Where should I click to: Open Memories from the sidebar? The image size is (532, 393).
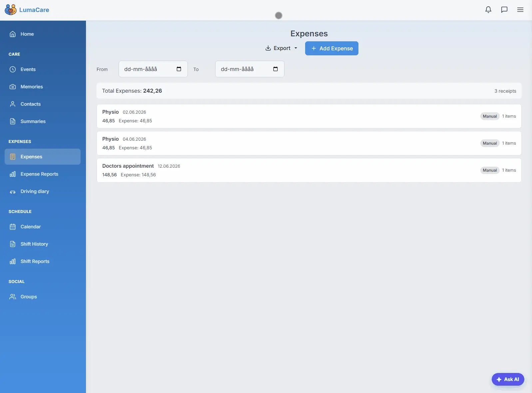coord(43,87)
